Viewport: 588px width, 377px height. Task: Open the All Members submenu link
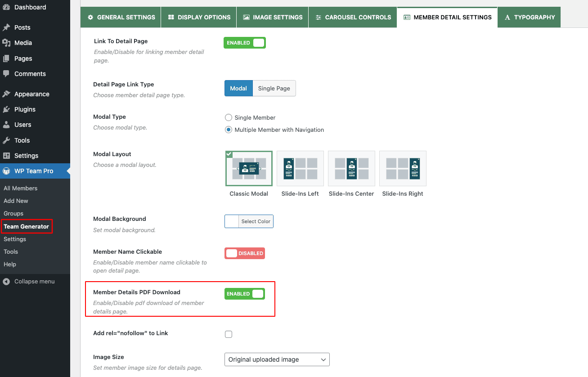pos(21,188)
